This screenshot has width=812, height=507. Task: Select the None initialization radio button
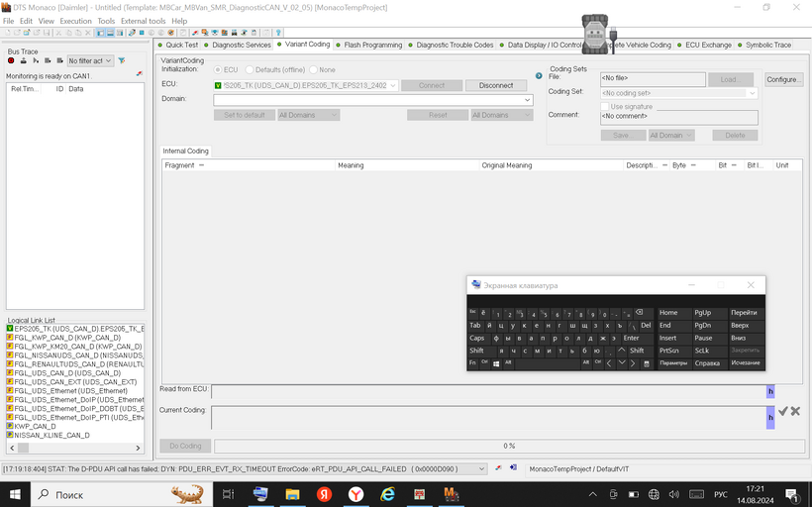[313, 69]
